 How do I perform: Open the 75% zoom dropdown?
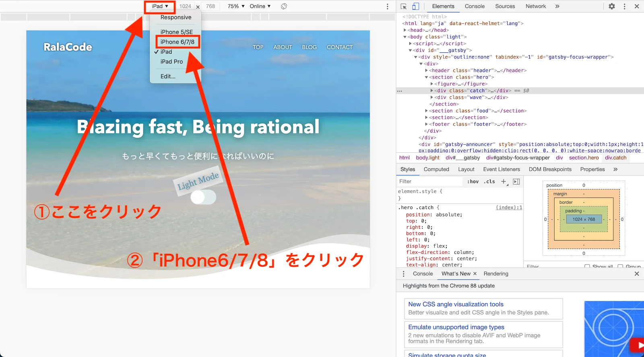click(236, 6)
